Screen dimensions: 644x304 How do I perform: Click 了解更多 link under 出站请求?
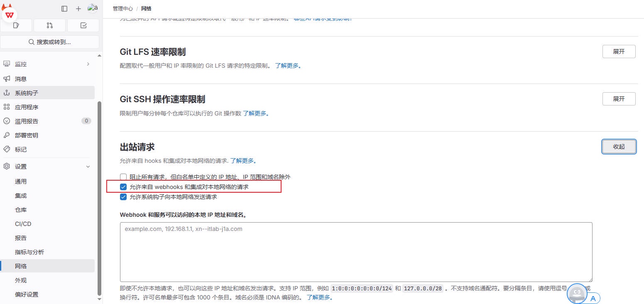pyautogui.click(x=243, y=161)
